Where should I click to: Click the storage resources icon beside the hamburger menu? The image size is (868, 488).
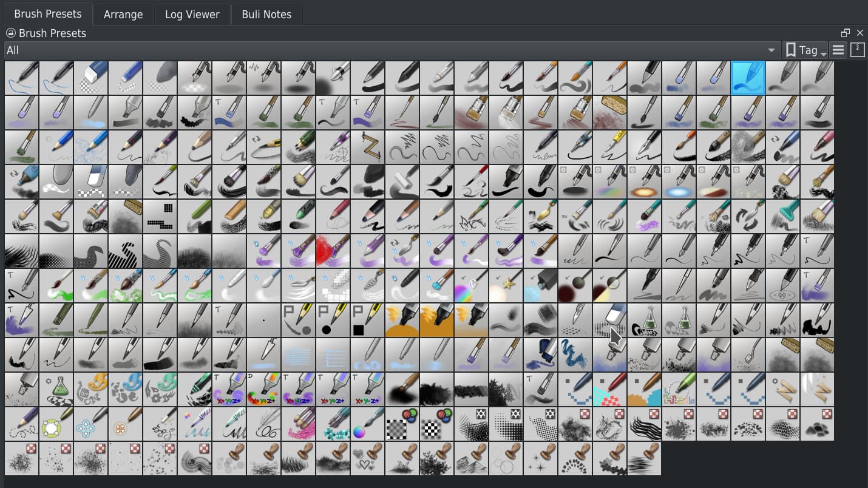coord(857,50)
